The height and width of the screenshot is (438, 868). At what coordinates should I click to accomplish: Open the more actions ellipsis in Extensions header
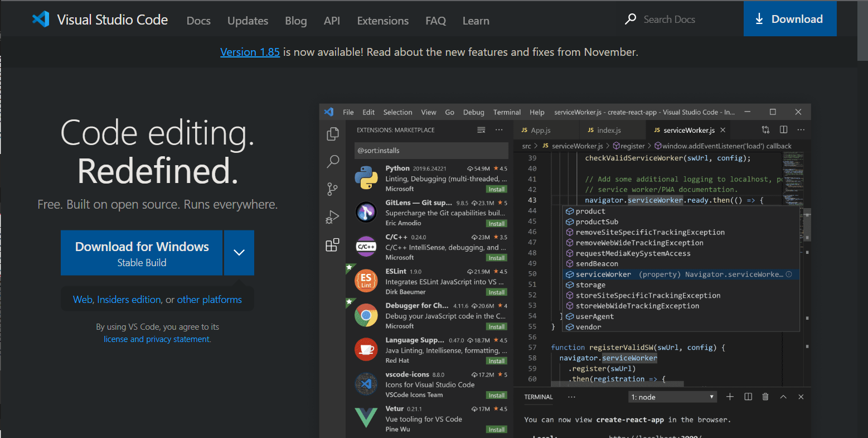(499, 130)
